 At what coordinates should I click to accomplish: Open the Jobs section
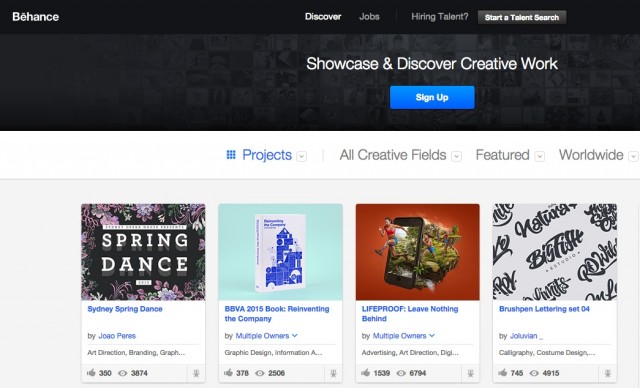369,17
